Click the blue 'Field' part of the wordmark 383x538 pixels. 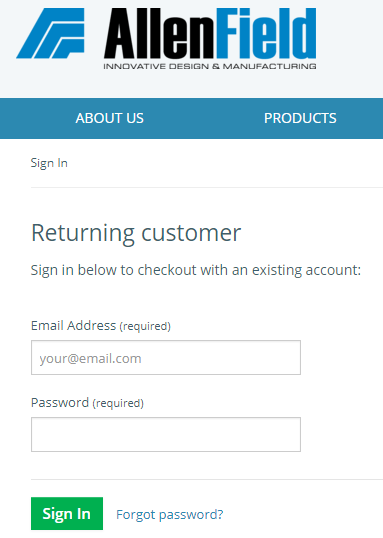tap(266, 33)
